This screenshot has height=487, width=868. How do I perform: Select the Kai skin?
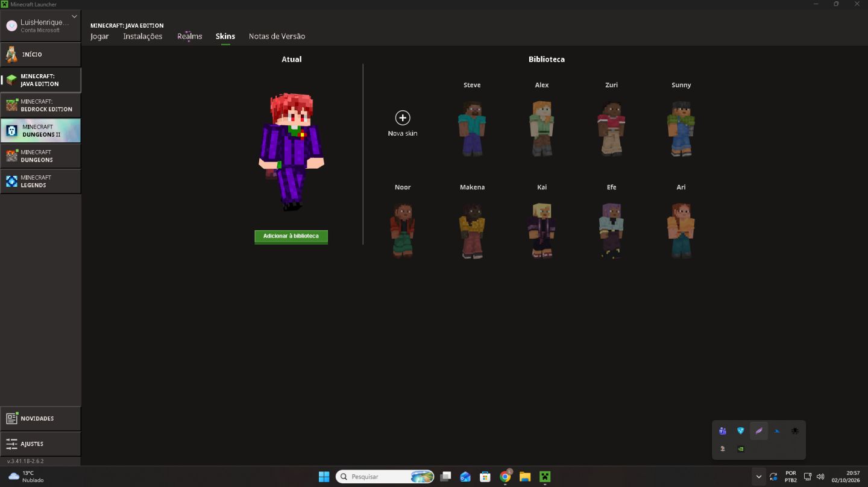click(542, 230)
